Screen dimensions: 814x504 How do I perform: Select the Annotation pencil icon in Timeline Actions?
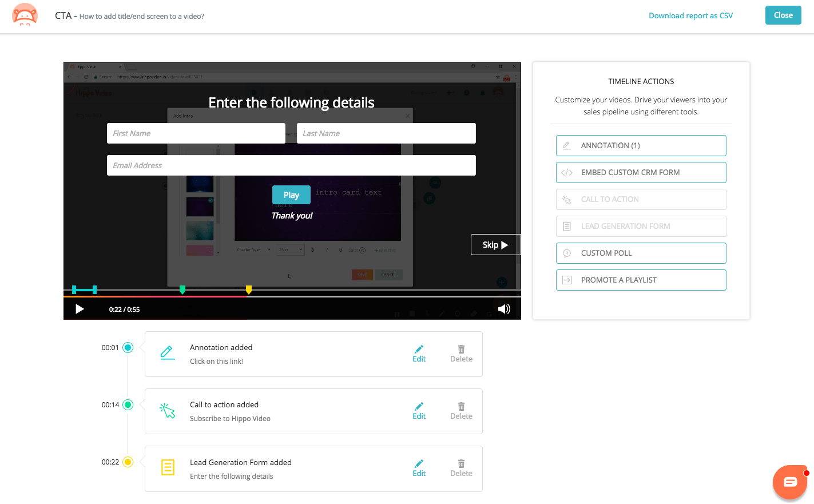[567, 145]
